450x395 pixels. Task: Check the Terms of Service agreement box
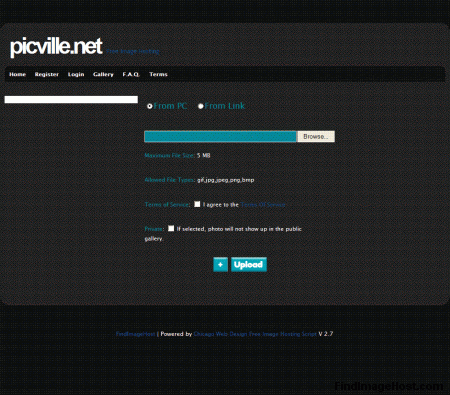[x=197, y=204]
